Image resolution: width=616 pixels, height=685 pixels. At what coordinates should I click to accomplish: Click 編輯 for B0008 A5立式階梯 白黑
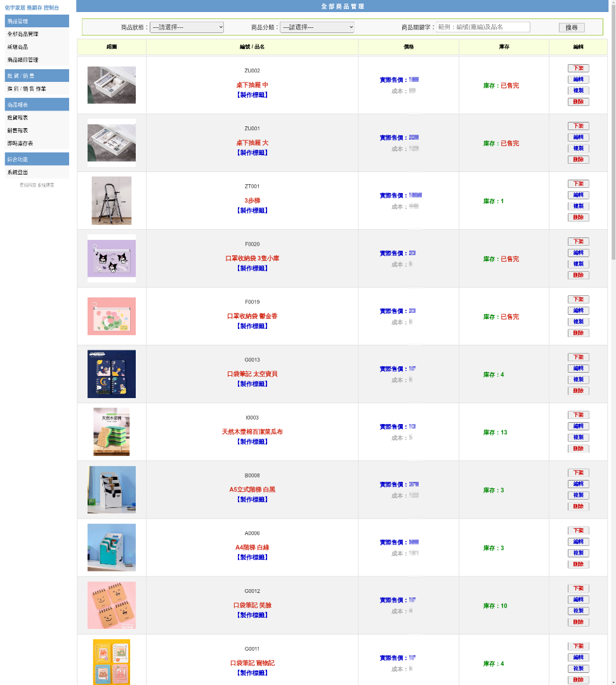pyautogui.click(x=579, y=484)
